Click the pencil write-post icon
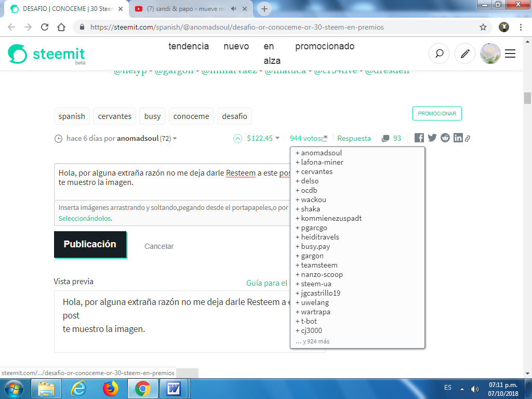This screenshot has height=399, width=532. click(x=465, y=54)
